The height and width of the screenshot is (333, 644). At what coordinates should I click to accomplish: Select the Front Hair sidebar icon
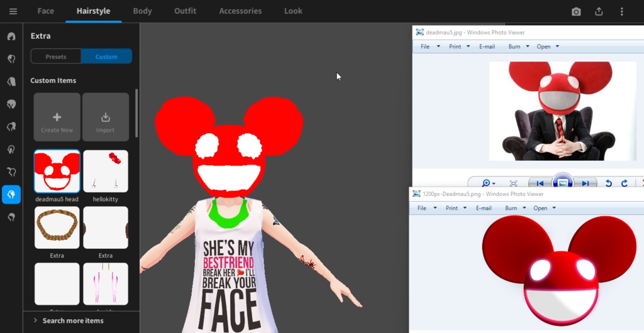point(11,59)
